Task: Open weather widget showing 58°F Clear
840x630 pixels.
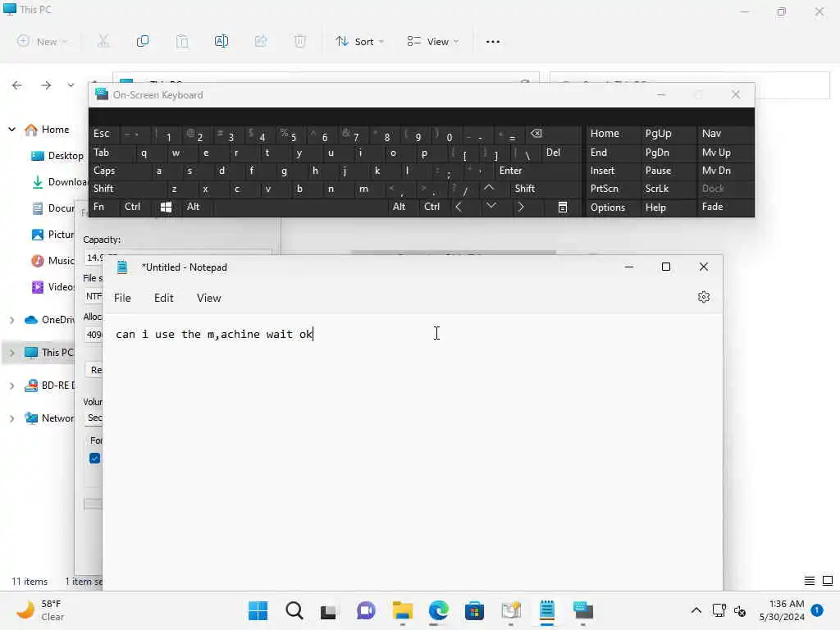Action: [40, 610]
